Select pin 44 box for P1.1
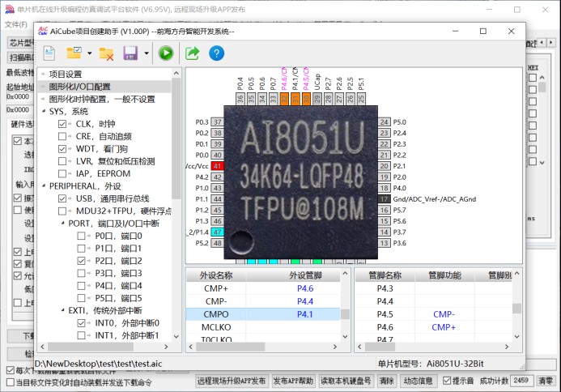Screen dimensions: 561x392 point(217,199)
